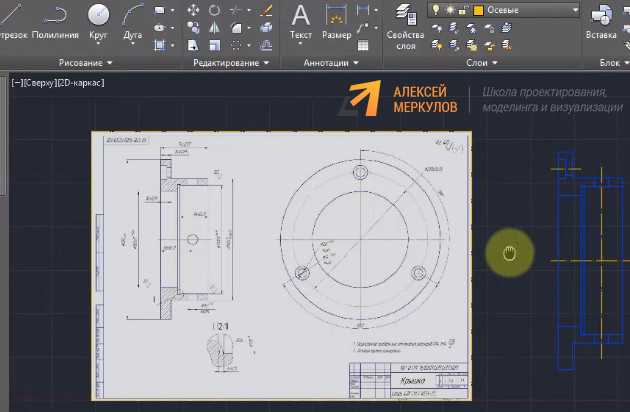Viewport: 630px width, 412px height.
Task: Turn off selected object's layer icon
Action: coord(437,28)
